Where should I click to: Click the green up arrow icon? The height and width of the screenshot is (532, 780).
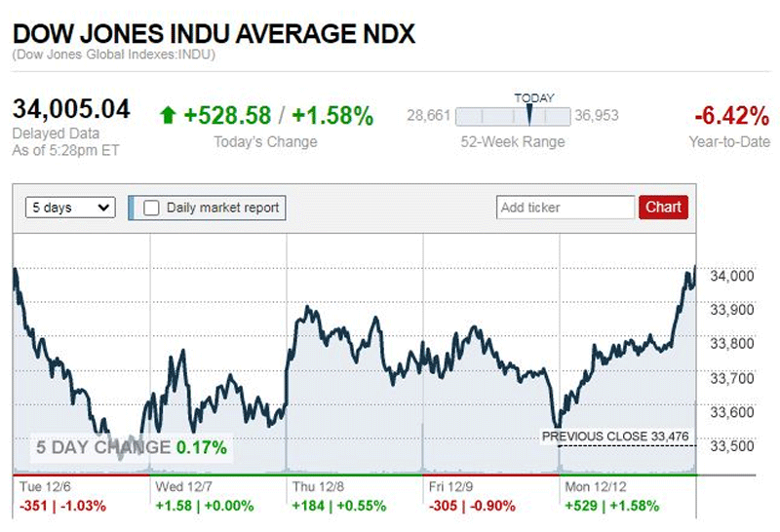click(x=168, y=116)
